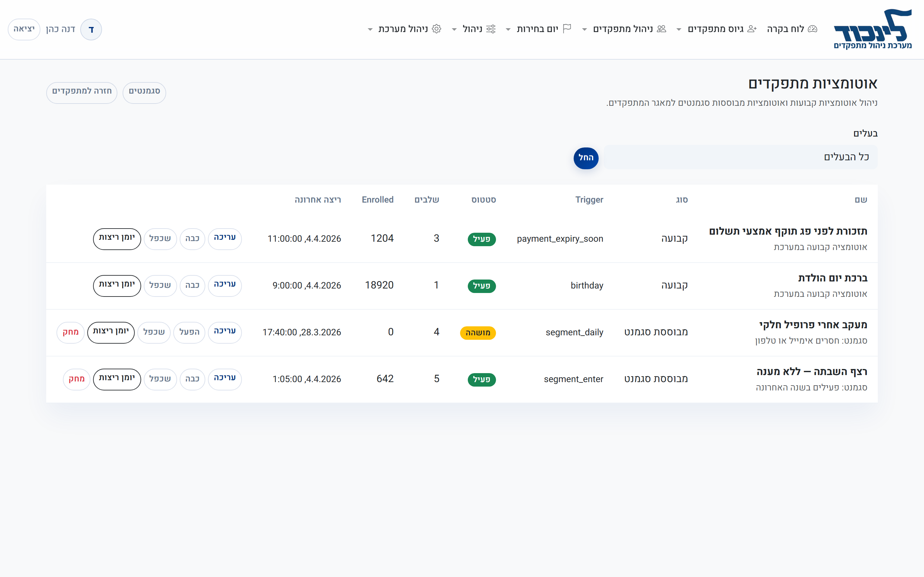The image size is (924, 577).
Task: Expand the system management menu arrow
Action: coord(370,29)
